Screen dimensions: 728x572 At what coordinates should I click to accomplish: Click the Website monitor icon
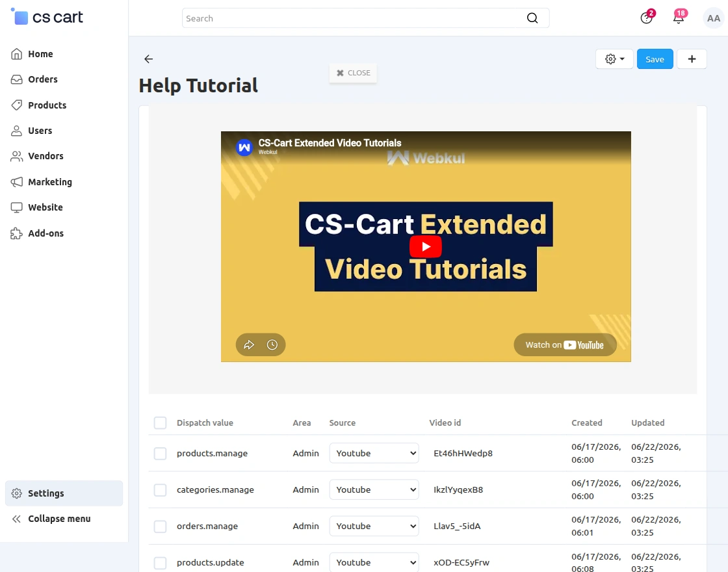[17, 207]
